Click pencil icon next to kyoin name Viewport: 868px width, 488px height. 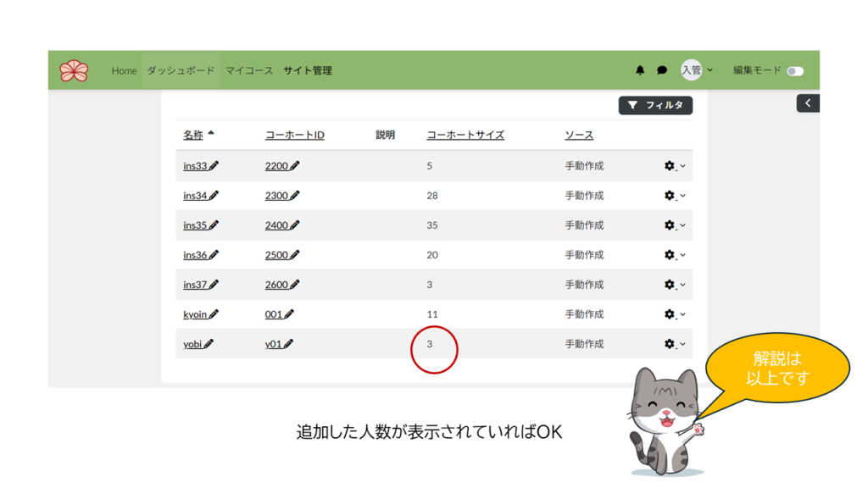pos(214,314)
